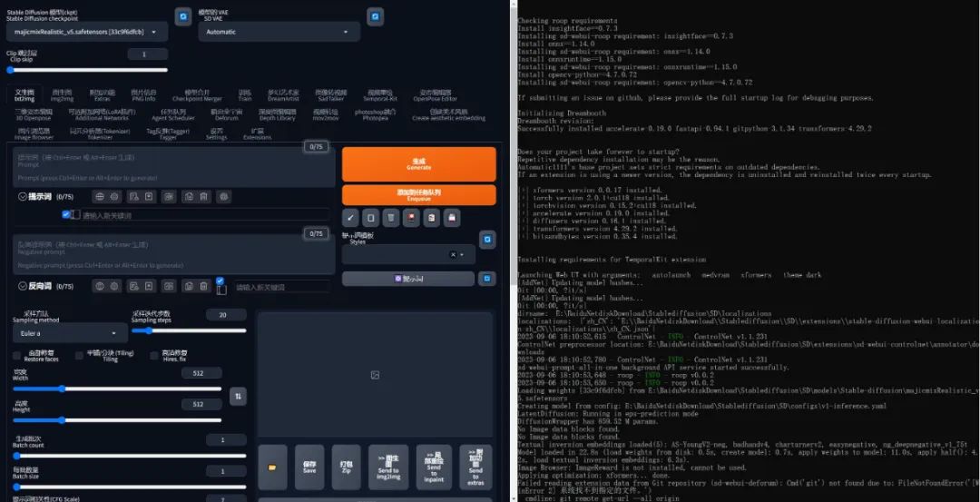The width and height of the screenshot is (980, 502).
Task: Click the Zip button
Action: click(x=347, y=467)
